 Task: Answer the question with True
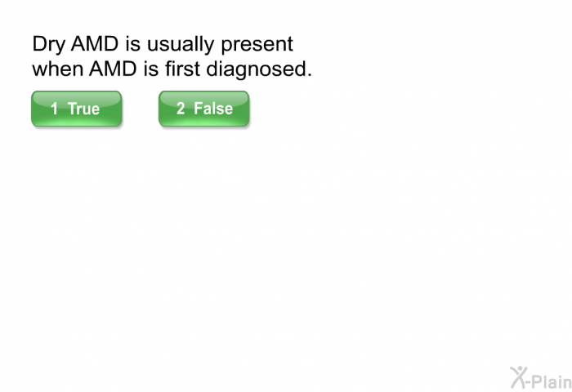pos(76,109)
